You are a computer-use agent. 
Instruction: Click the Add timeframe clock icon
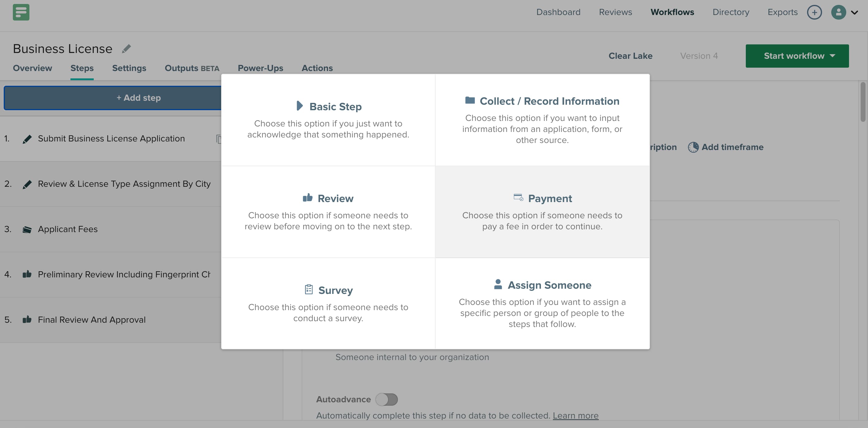pos(693,147)
